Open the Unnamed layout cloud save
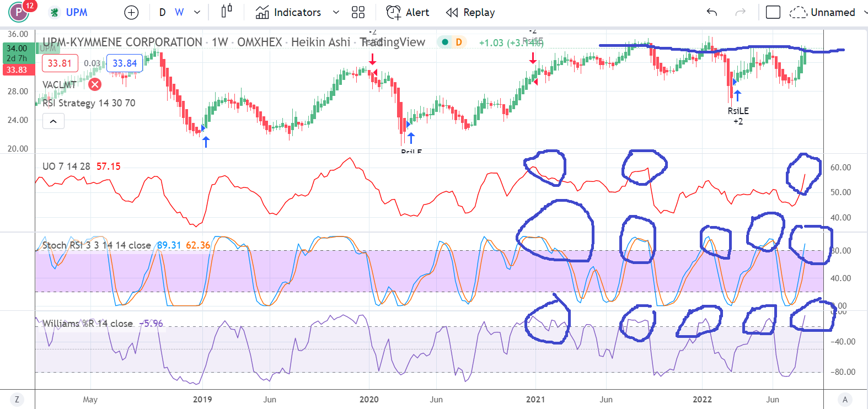This screenshot has height=409, width=868. click(822, 12)
